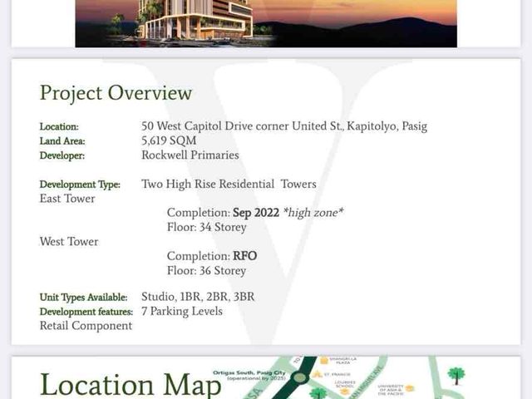This screenshot has width=532, height=399.
Task: Click the green tree icon on map
Action: pyautogui.click(x=456, y=376)
